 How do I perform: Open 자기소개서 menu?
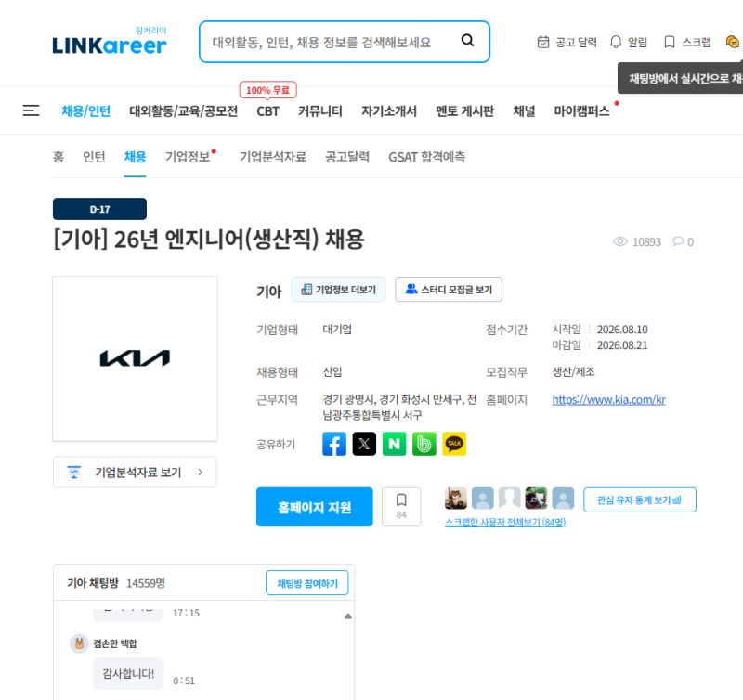click(x=389, y=110)
